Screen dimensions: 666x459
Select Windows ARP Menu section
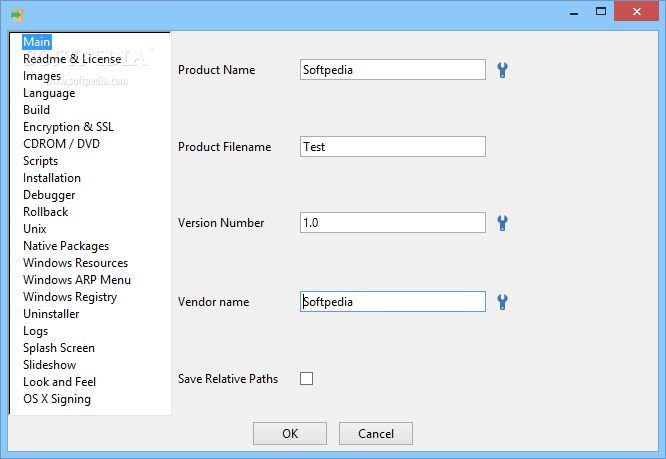[77, 280]
